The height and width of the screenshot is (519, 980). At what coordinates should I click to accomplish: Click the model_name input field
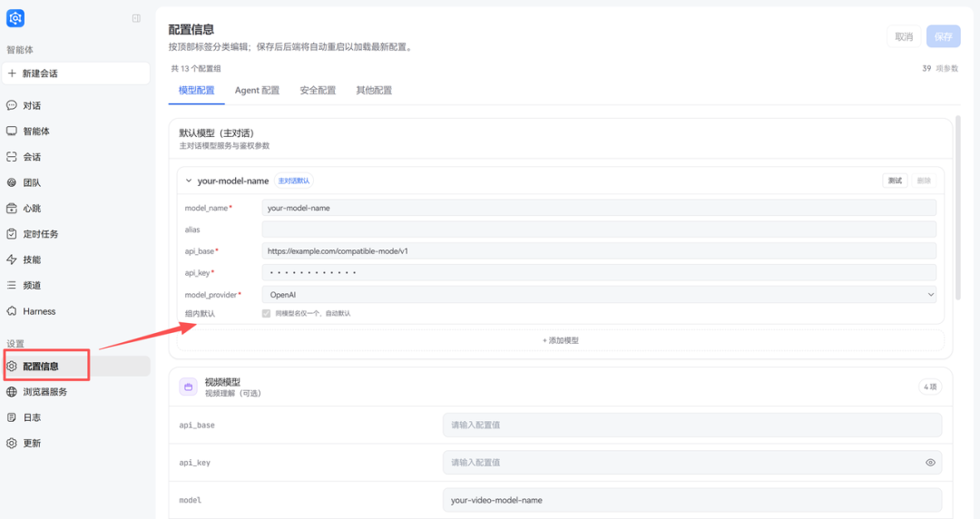[599, 208]
